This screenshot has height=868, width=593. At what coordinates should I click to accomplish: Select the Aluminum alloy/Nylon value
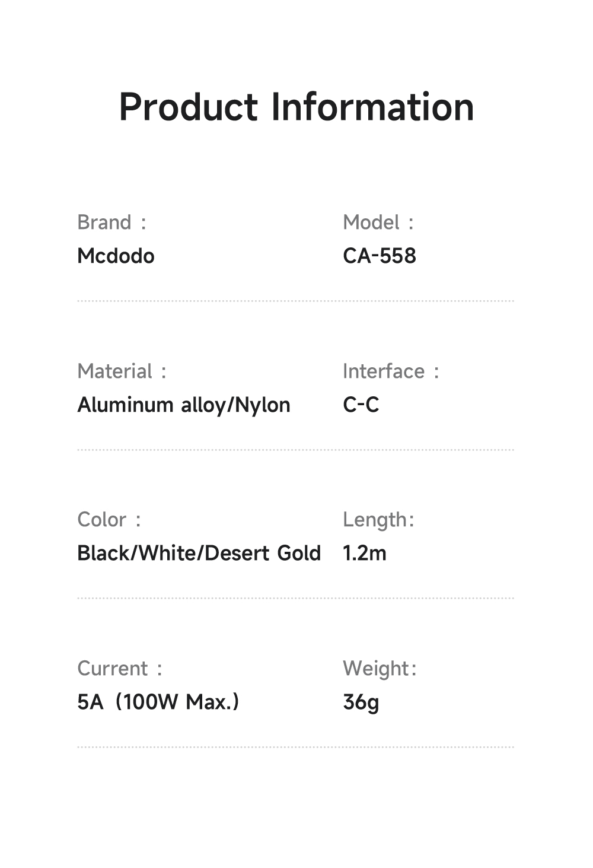(x=184, y=405)
